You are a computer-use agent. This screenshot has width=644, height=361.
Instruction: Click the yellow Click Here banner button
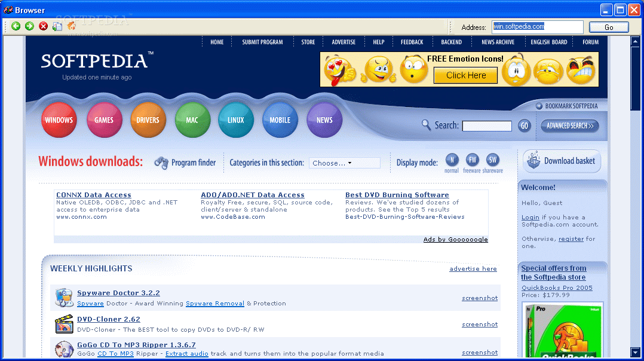click(x=466, y=75)
